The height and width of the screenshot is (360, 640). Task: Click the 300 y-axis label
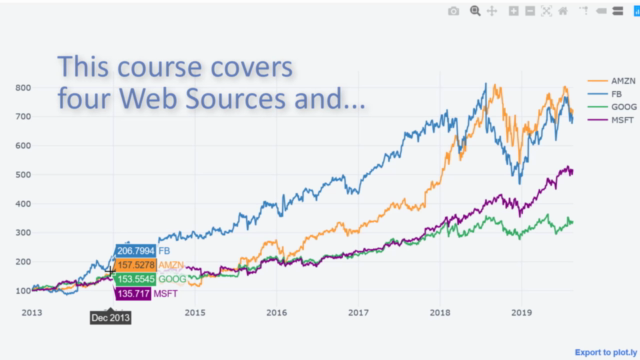tap(23, 233)
